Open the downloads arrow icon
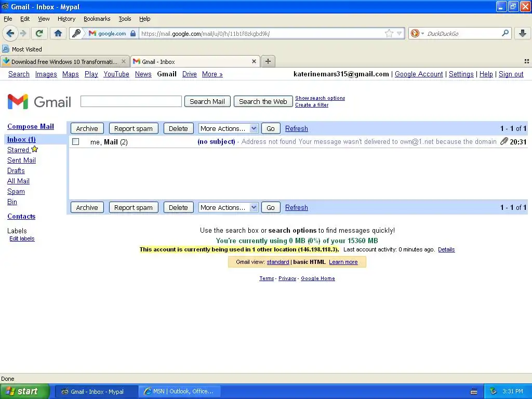 (x=523, y=33)
